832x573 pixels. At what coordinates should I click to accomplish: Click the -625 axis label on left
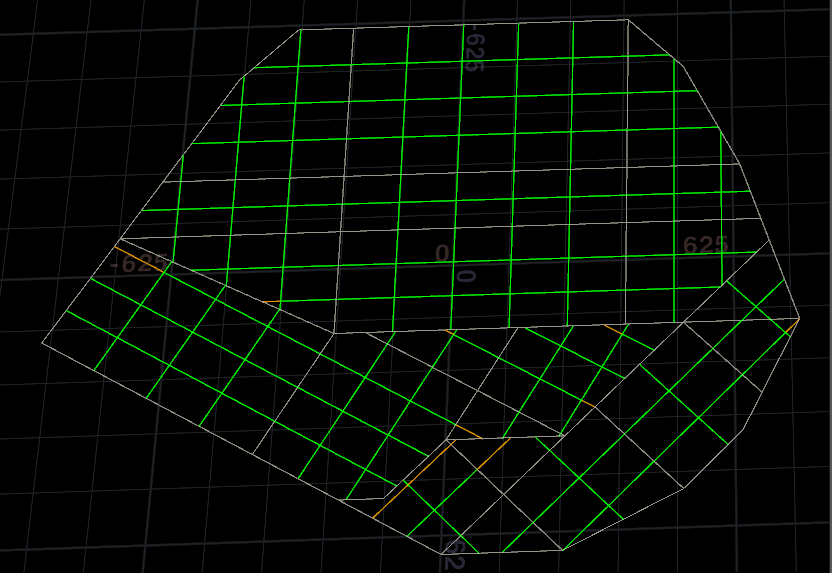(139, 264)
